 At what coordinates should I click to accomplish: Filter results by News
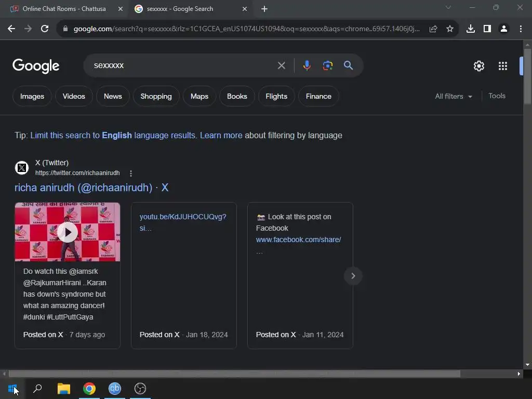113,96
